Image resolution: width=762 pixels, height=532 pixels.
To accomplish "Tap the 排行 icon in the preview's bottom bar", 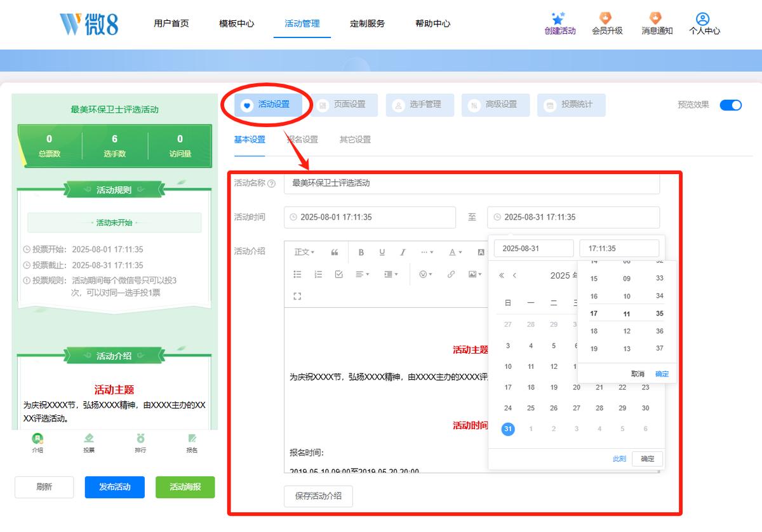I will click(x=140, y=442).
